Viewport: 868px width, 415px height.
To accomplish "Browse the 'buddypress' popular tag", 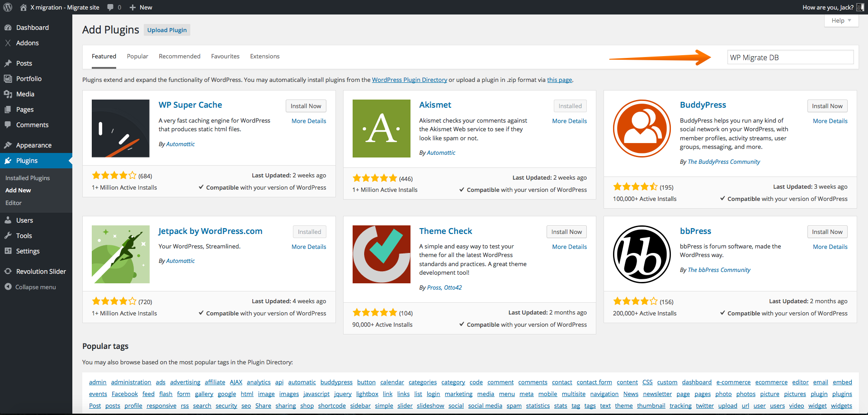I will click(336, 382).
